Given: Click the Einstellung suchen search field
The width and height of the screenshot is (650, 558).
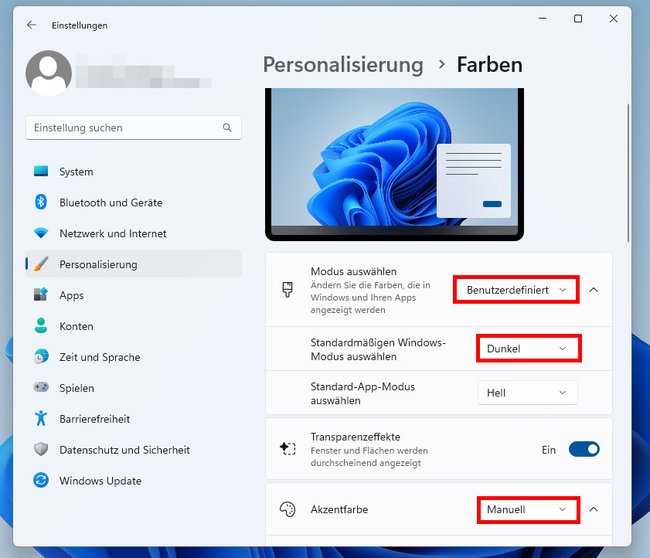Looking at the screenshot, I should pos(133,128).
